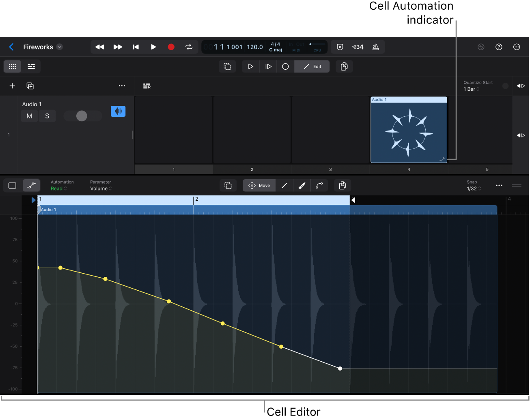The image size is (530, 420).
Task: Open the Quantize Start 1 Bar menu
Action: 471,89
